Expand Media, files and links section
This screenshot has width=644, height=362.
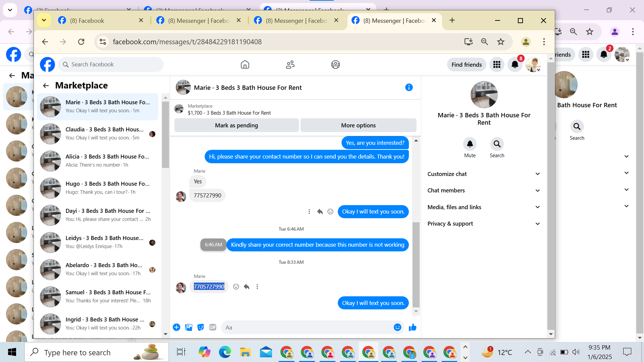483,207
